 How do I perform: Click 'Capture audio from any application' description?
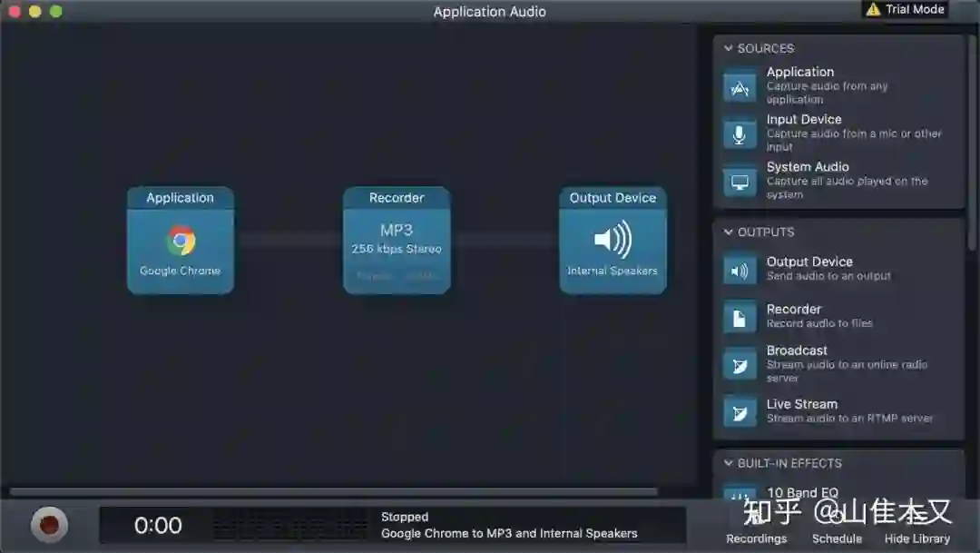tap(827, 93)
